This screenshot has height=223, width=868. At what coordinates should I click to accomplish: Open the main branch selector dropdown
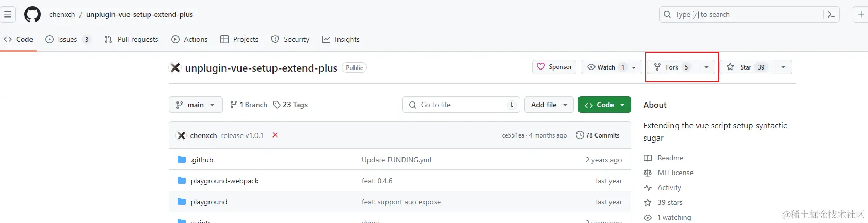[196, 105]
